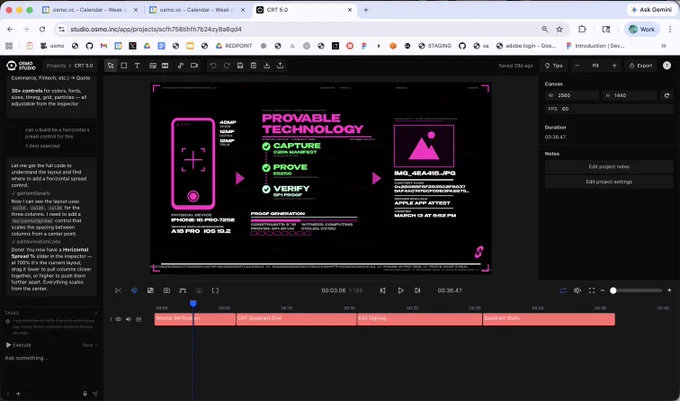Click the upload arrow icon in toolbar
The width and height of the screenshot is (680, 401).
pos(280,65)
